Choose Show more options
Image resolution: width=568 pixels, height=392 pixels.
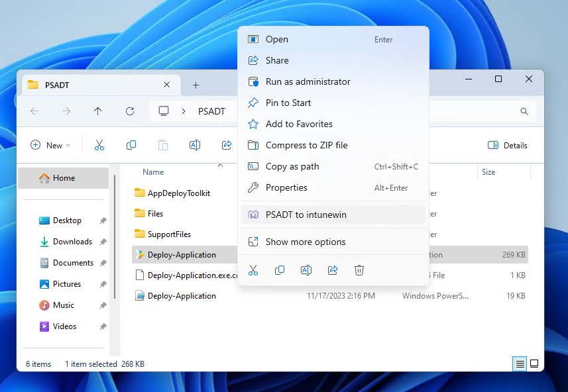(x=333, y=242)
